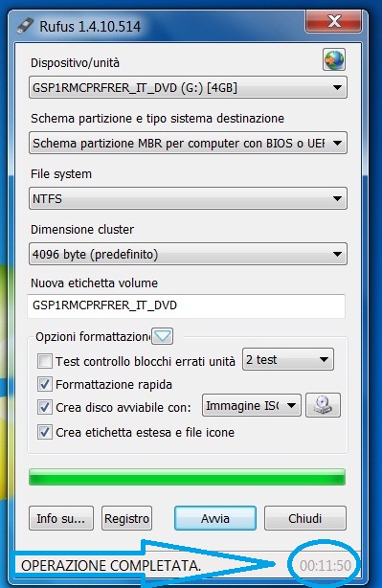Open the Dimensione cluster dropdown
This screenshot has width=382, height=588.
188,254
